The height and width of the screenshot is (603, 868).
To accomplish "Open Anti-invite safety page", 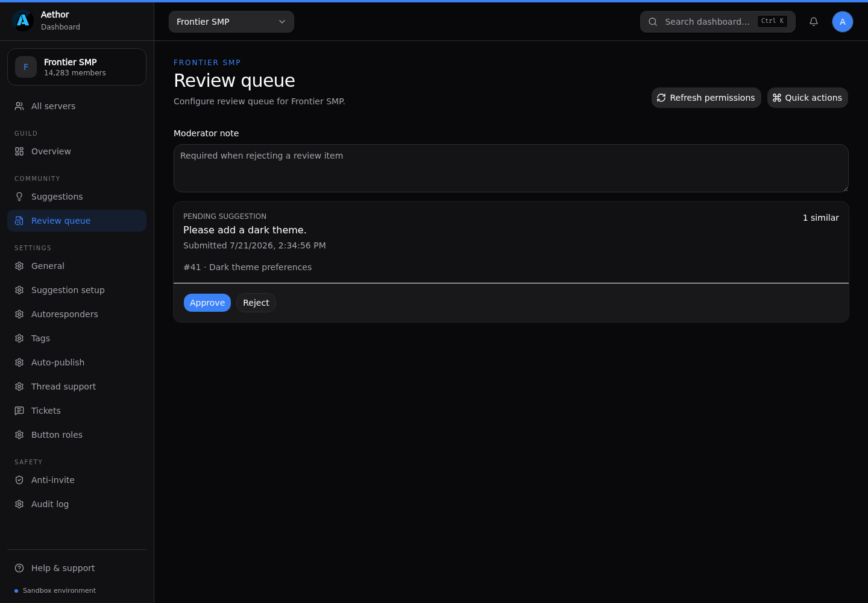I will coord(77,480).
